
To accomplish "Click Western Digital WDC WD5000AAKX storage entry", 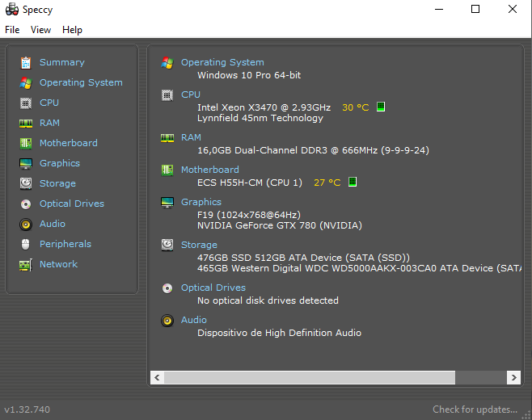I will (359, 268).
